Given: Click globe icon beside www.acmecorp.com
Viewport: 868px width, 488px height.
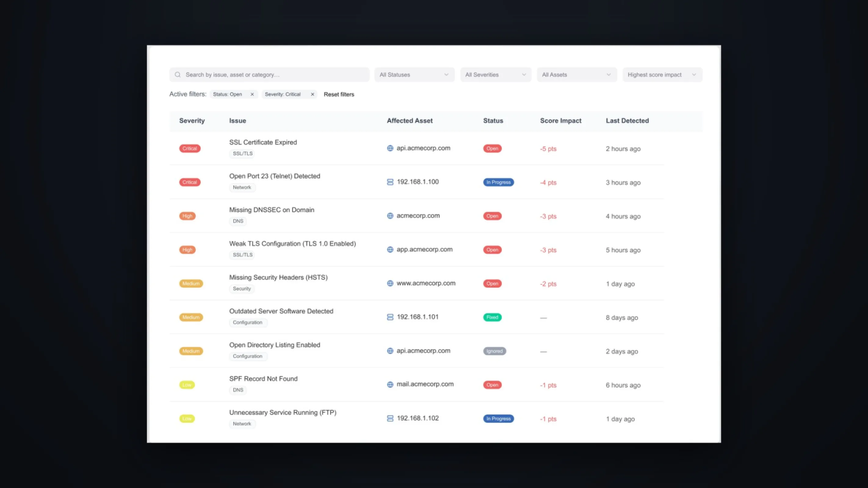Looking at the screenshot, I should 390,283.
